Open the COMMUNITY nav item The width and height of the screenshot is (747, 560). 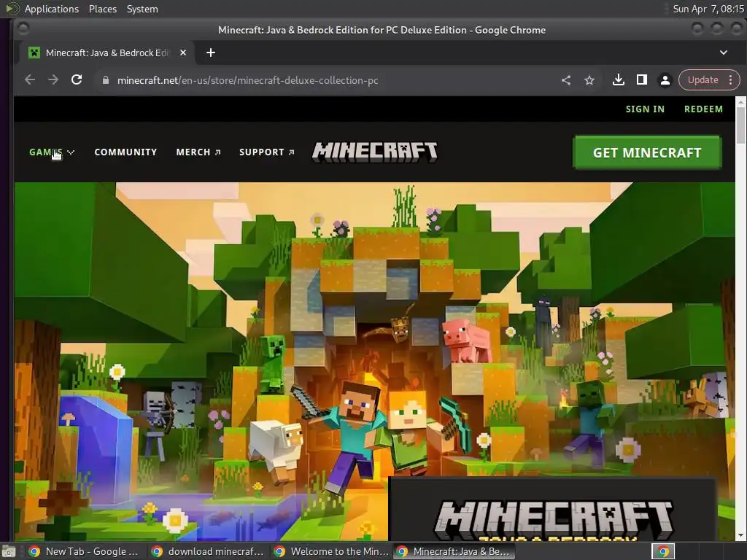[125, 152]
